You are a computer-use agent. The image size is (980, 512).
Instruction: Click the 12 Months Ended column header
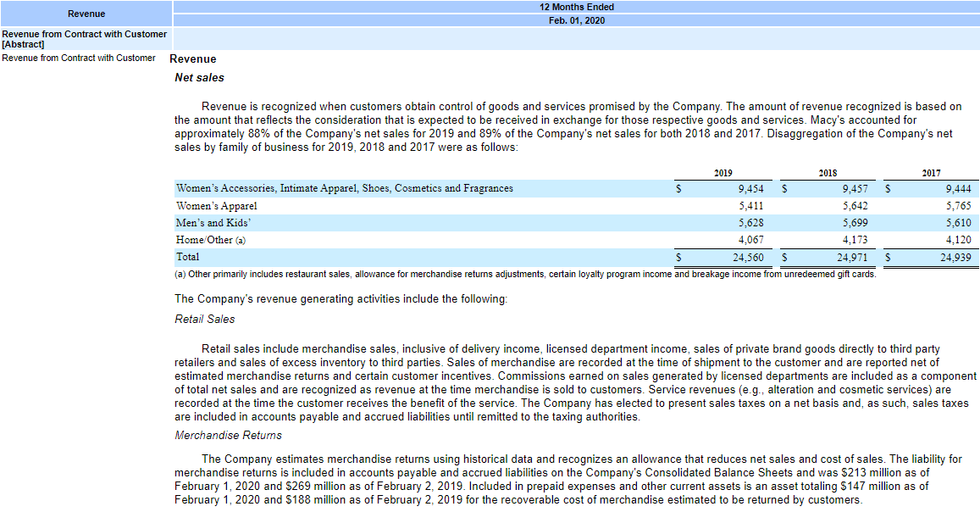click(577, 7)
